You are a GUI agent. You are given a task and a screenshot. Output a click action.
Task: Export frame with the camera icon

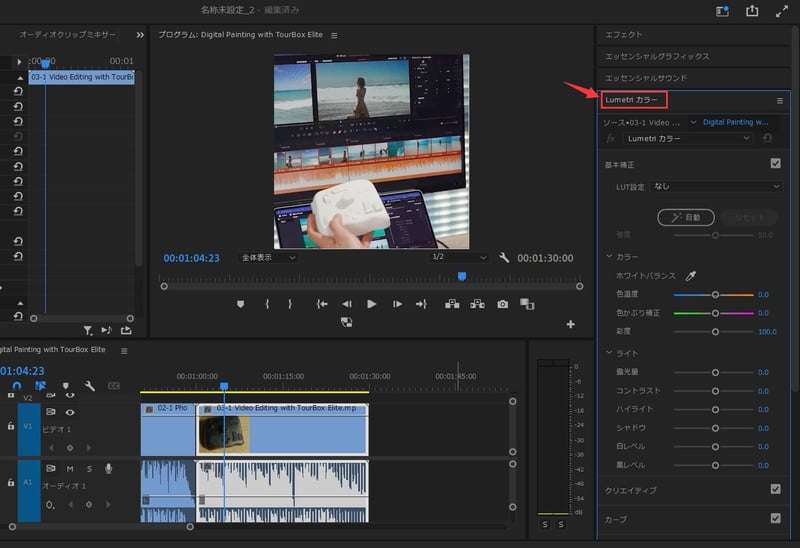[x=502, y=304]
